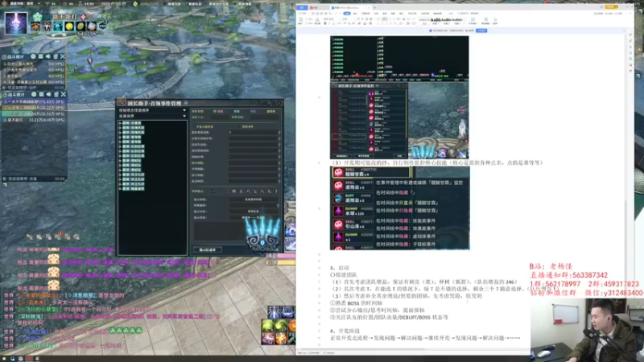Open the 页面 ribbon tab in WPS
This screenshot has width=644, height=362.
(365, 14)
